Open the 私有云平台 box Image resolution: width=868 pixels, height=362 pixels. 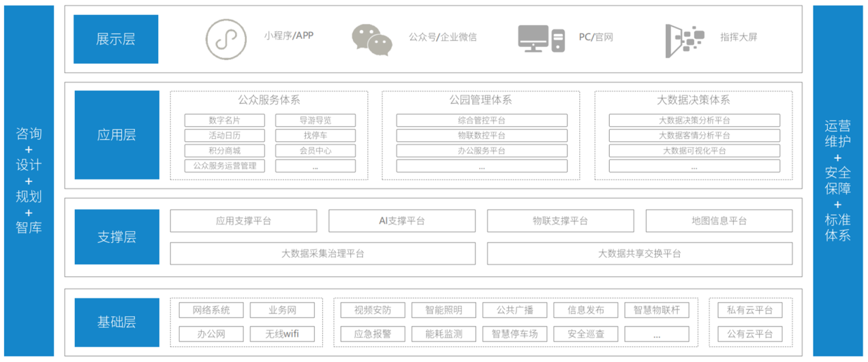749,310
